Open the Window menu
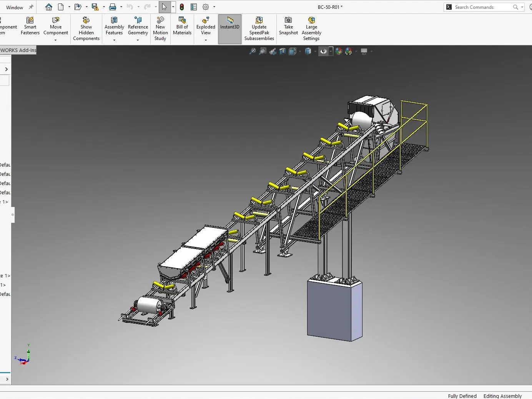 point(15,7)
